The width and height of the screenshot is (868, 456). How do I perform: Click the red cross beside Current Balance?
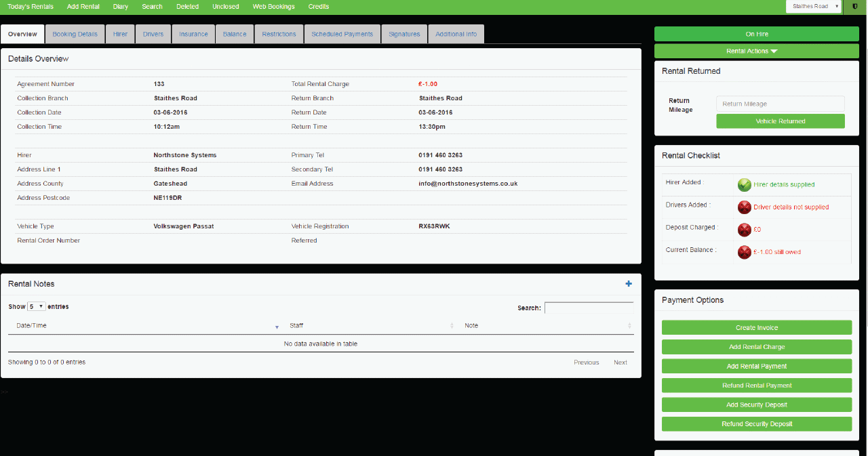coord(744,252)
